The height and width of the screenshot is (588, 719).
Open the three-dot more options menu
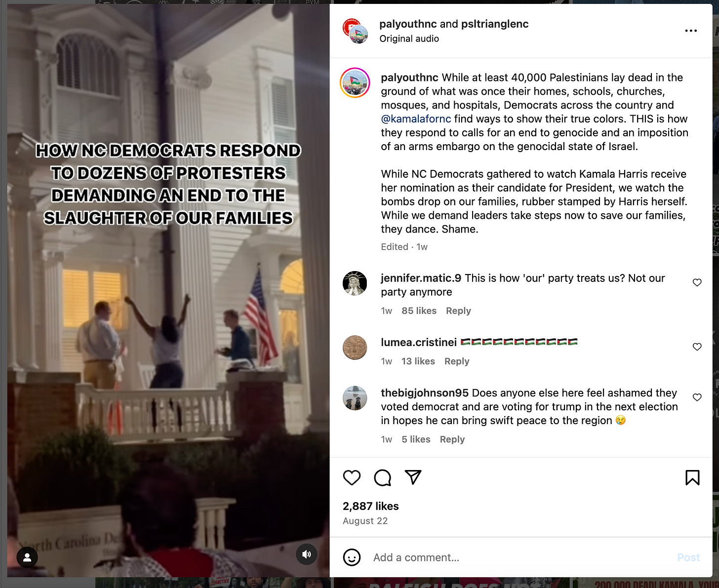[691, 31]
